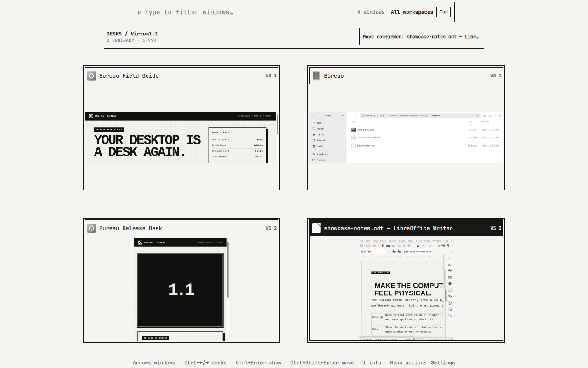Click the 'tmp' path segment in the Files preview
This screenshot has width=588, height=368.
pyautogui.click(x=382, y=115)
